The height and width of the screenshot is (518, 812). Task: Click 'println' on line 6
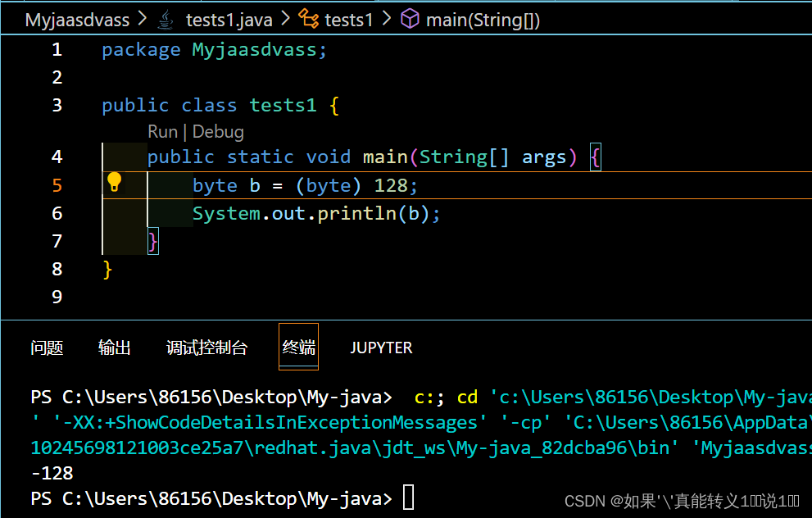pos(356,213)
